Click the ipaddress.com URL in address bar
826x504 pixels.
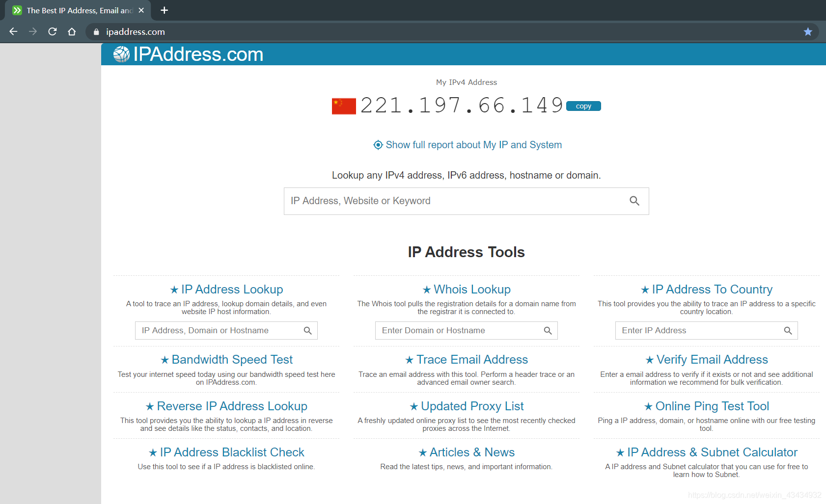(x=136, y=32)
